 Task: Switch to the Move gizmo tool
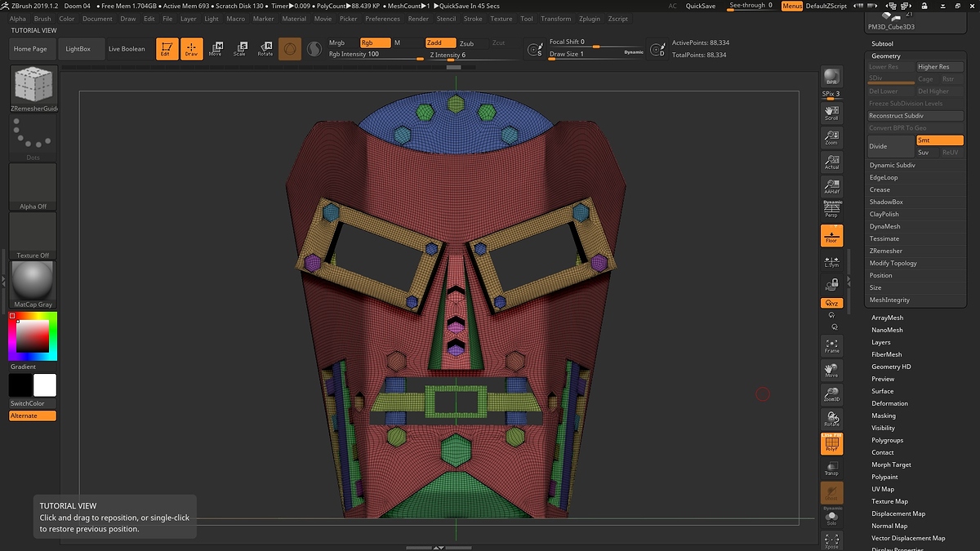(216, 49)
